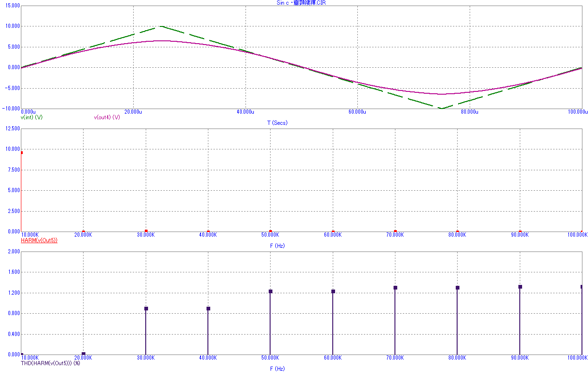Click the THD data marker at 70.000K
Screen dimensions: 588x374
tap(395, 288)
